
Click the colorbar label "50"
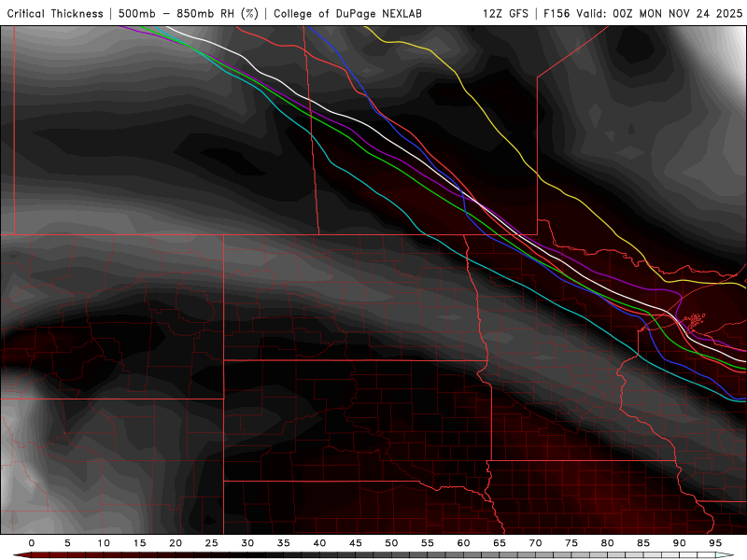391,543
